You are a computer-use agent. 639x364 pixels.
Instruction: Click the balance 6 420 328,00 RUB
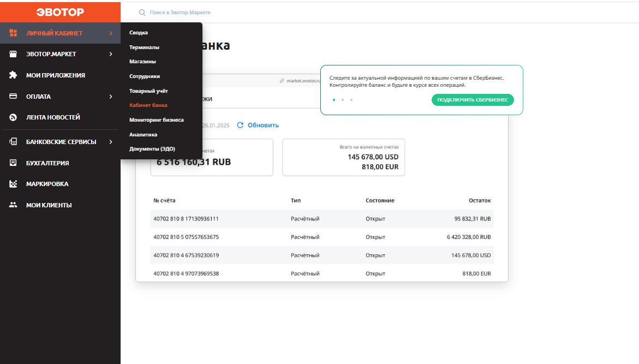tap(469, 237)
